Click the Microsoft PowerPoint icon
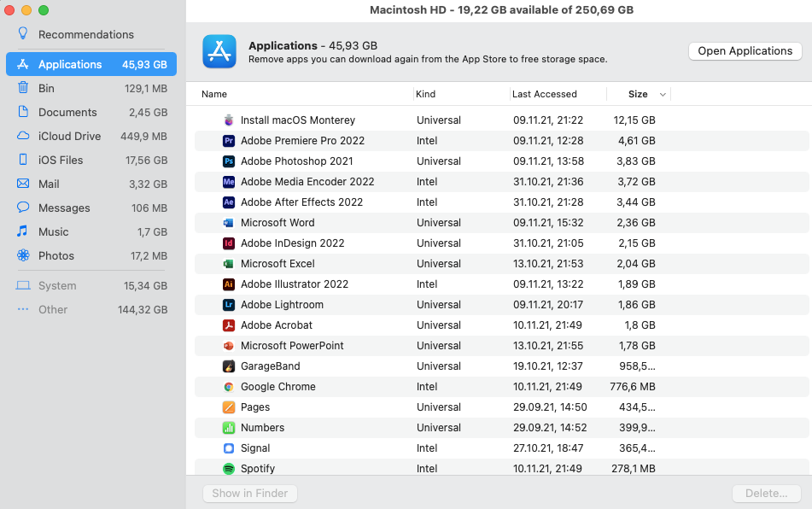812x509 pixels. click(x=228, y=346)
